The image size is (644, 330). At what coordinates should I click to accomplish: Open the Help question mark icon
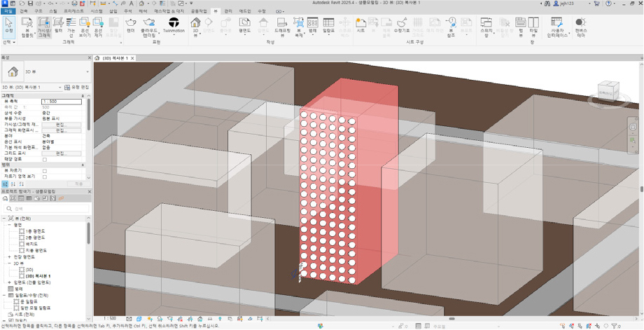click(x=608, y=4)
